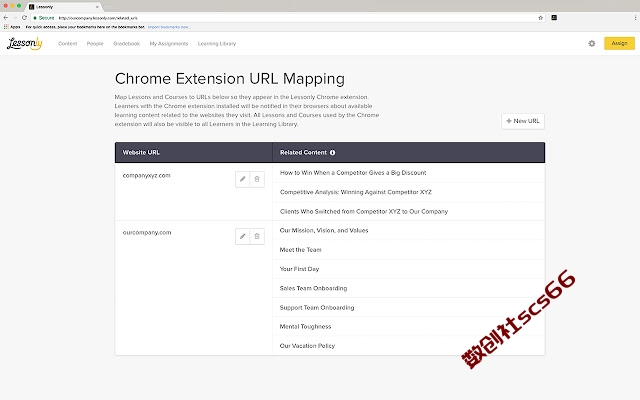The height and width of the screenshot is (400, 640).
Task: Open the Content menu
Action: pyautogui.click(x=67, y=44)
